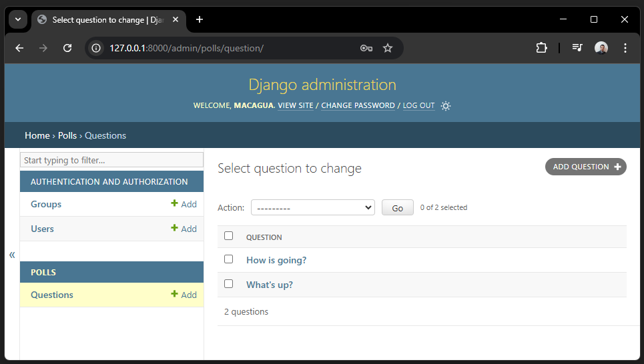The width and height of the screenshot is (644, 364).
Task: Open the 'How is going?' question
Action: [276, 260]
